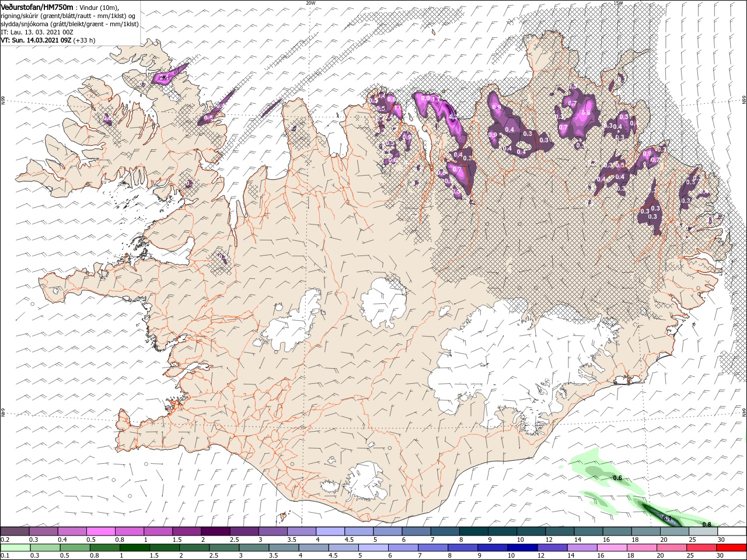Click the black '0.6' rain value offshore
This screenshot has height=560, width=747.
pyautogui.click(x=617, y=478)
